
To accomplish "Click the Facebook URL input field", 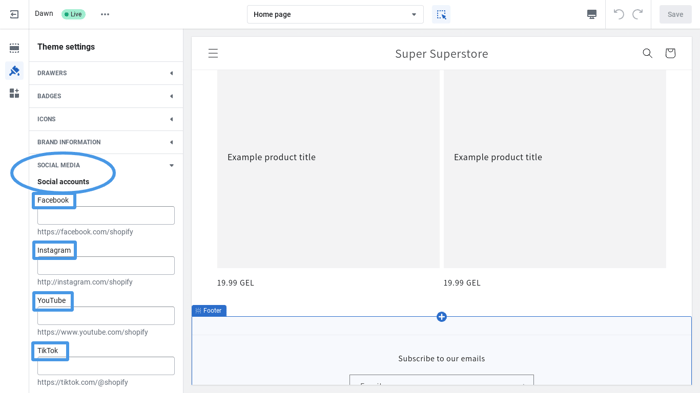I will pos(106,215).
